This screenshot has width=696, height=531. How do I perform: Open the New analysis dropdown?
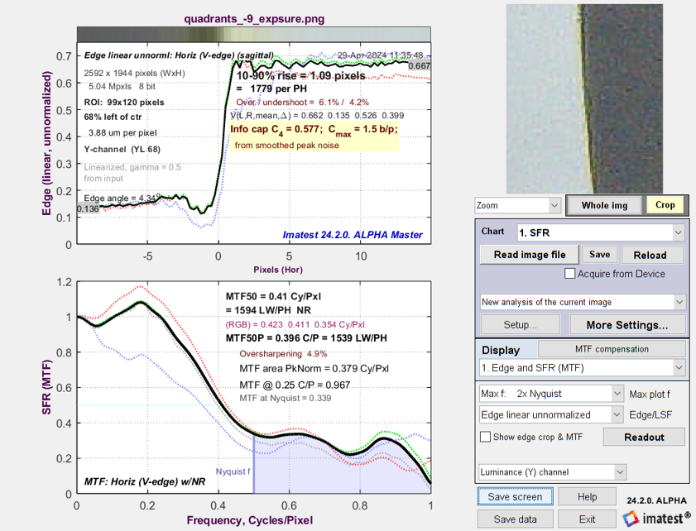click(583, 300)
